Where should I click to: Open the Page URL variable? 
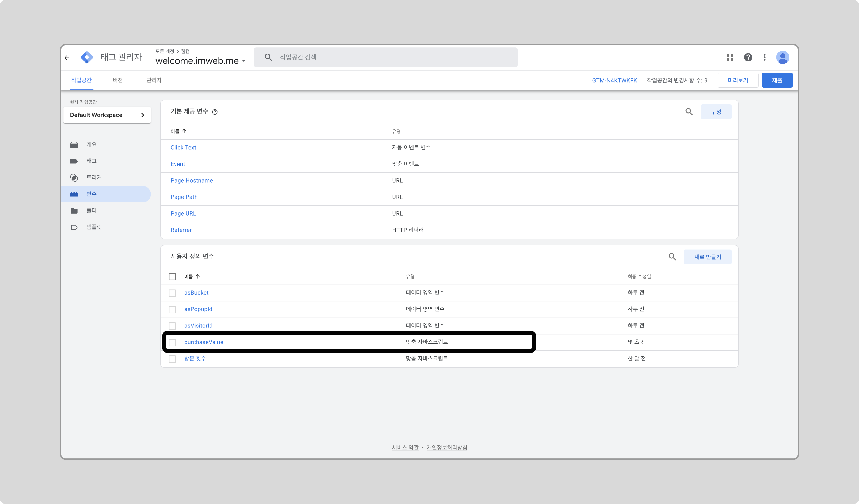click(183, 213)
